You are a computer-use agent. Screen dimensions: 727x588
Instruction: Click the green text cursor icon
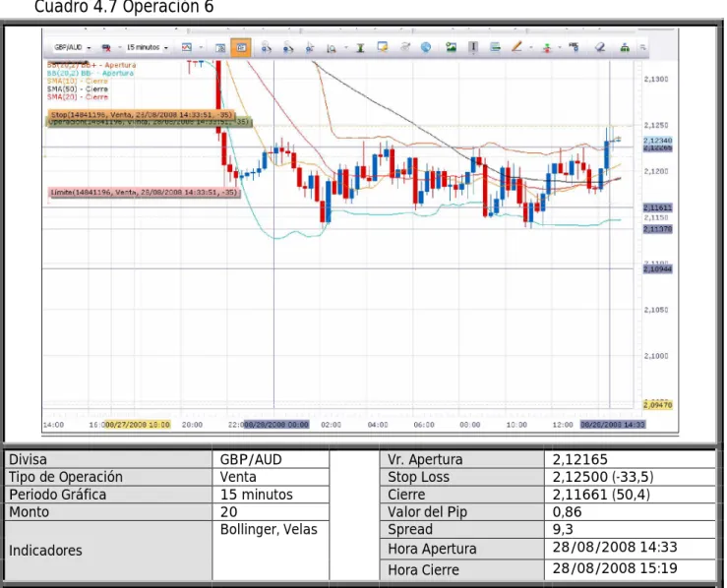tap(360, 48)
